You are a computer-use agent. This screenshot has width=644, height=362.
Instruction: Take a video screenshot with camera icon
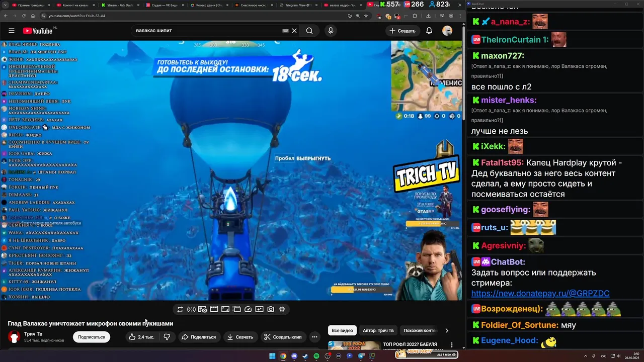tap(271, 309)
